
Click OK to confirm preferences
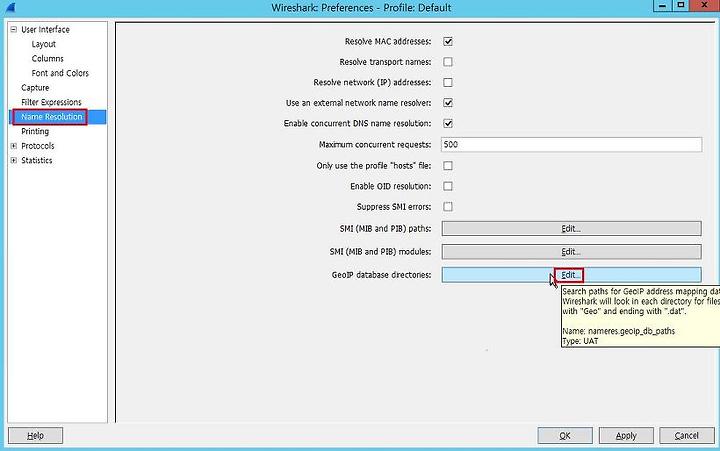pyautogui.click(x=565, y=435)
